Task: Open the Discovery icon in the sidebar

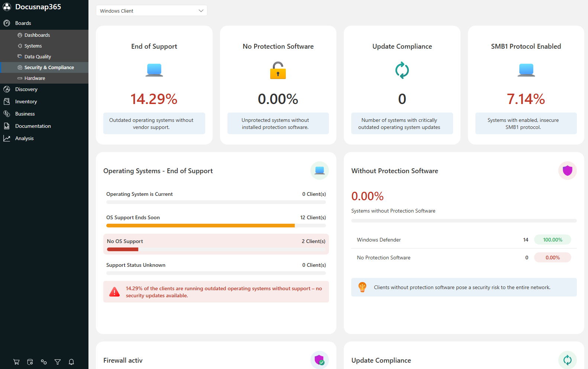Action: (x=7, y=89)
